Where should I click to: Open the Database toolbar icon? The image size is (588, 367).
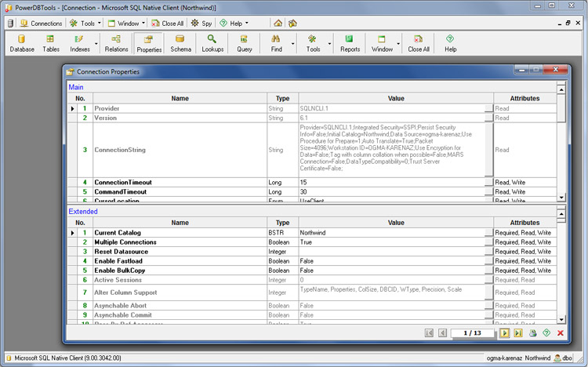click(22, 43)
